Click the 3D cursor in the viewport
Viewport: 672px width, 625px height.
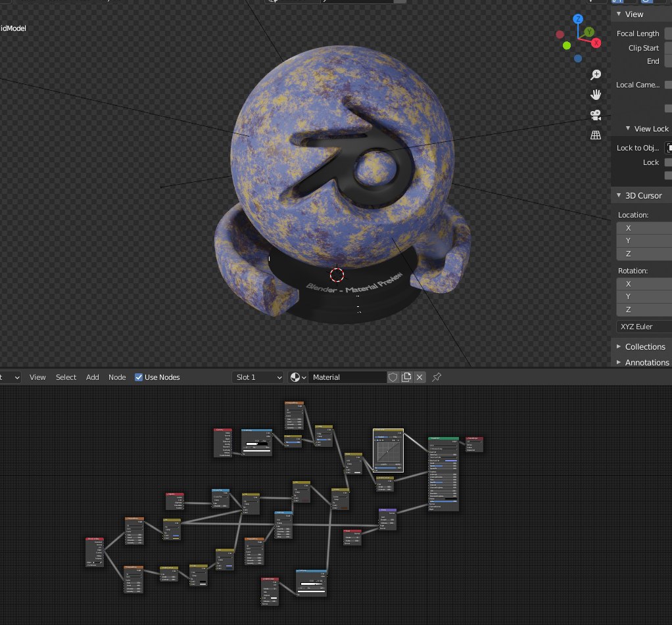[337, 275]
